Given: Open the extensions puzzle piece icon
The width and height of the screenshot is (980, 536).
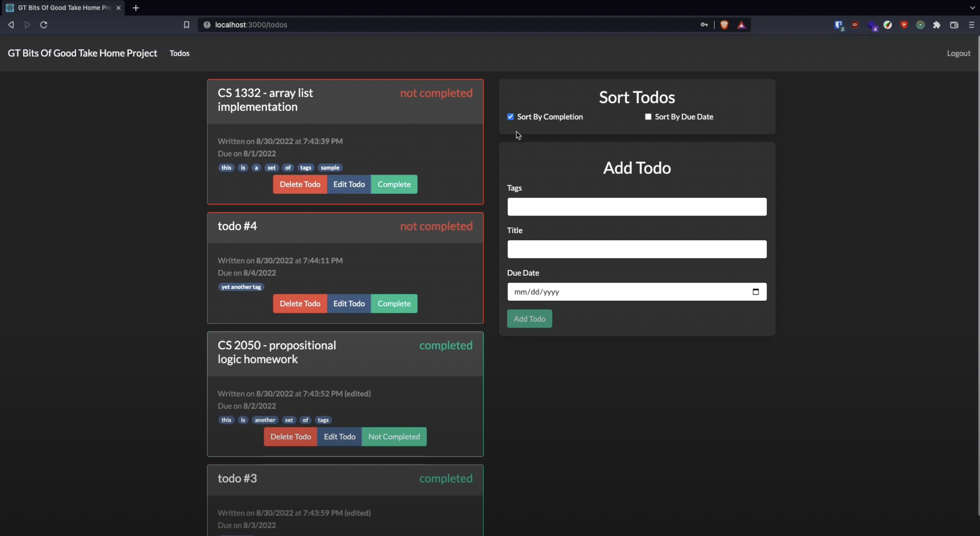Looking at the screenshot, I should coord(937,25).
